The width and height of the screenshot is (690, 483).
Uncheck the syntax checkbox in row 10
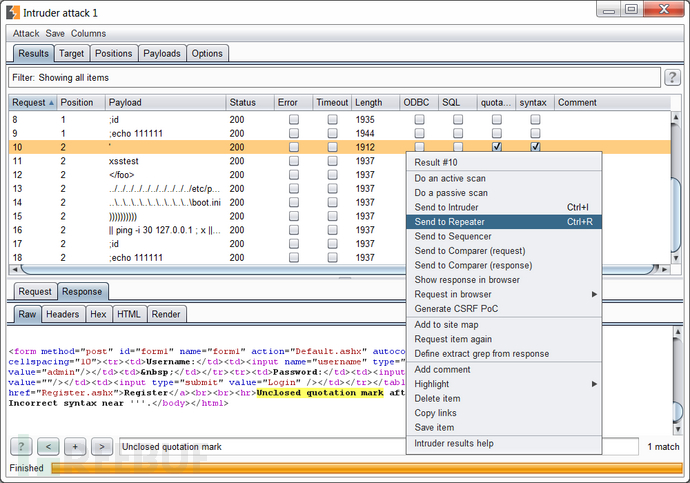pos(535,147)
